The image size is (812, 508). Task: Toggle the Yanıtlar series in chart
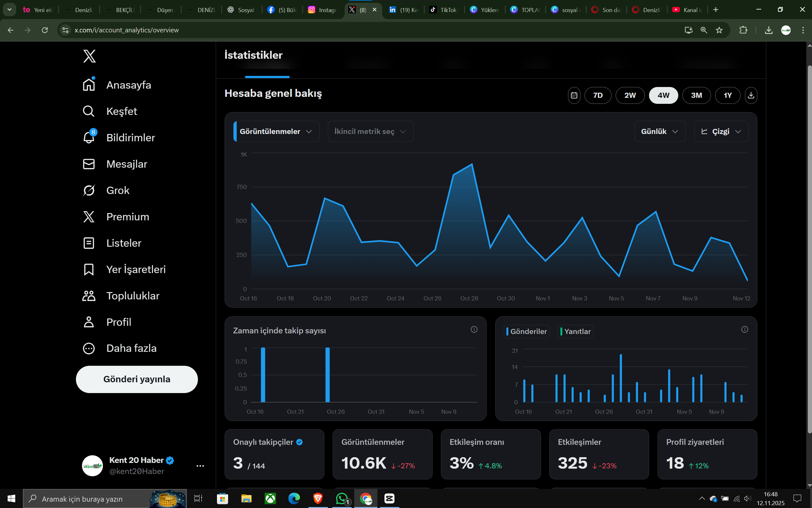pos(575,331)
